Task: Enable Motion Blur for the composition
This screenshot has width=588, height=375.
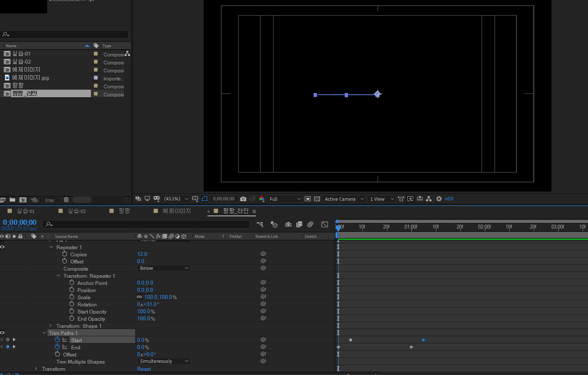Action: pos(310,224)
